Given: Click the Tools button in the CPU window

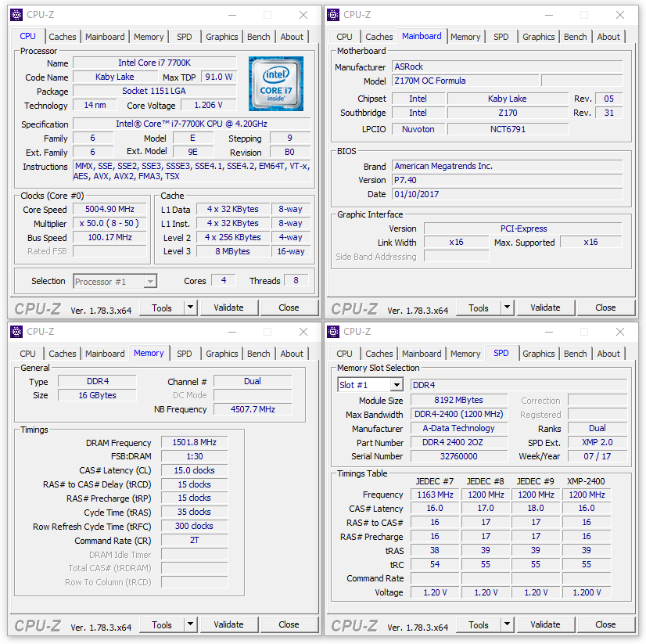Looking at the screenshot, I should pyautogui.click(x=162, y=308).
